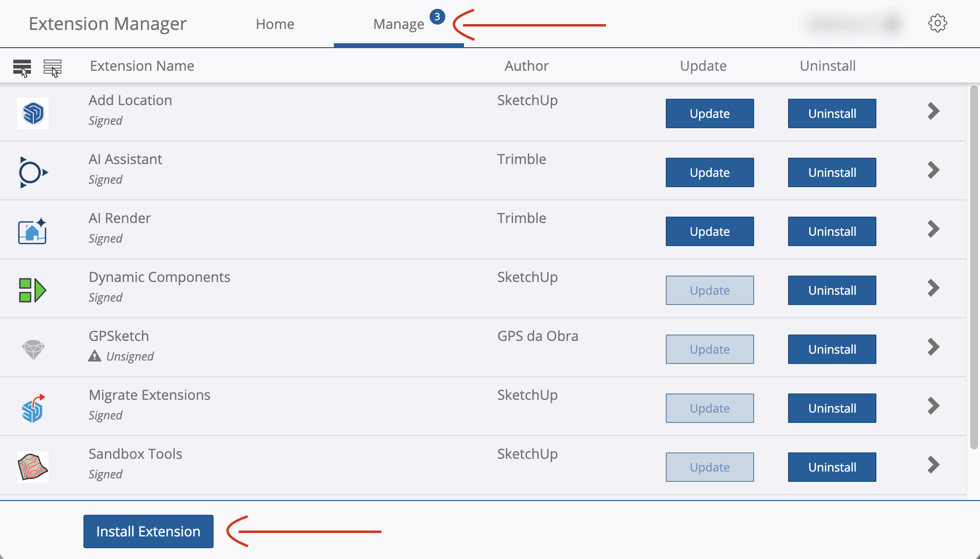The image size is (980, 559).
Task: Click the disabled Update for Dynamic Components
Action: [709, 290]
